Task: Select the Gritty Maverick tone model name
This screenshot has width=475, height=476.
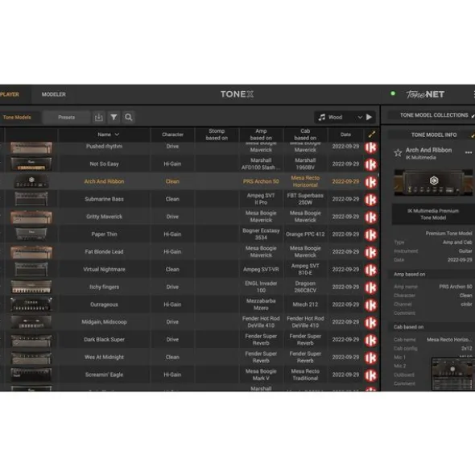Action: point(104,217)
